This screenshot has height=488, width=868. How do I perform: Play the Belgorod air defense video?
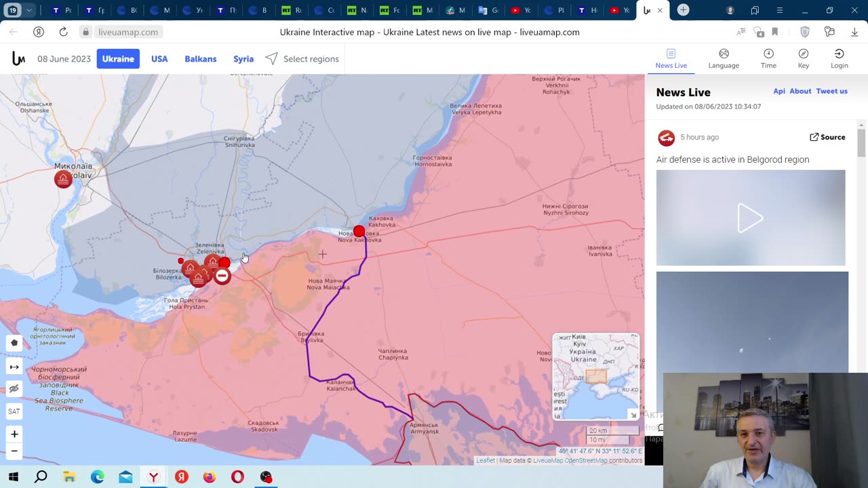(x=750, y=218)
